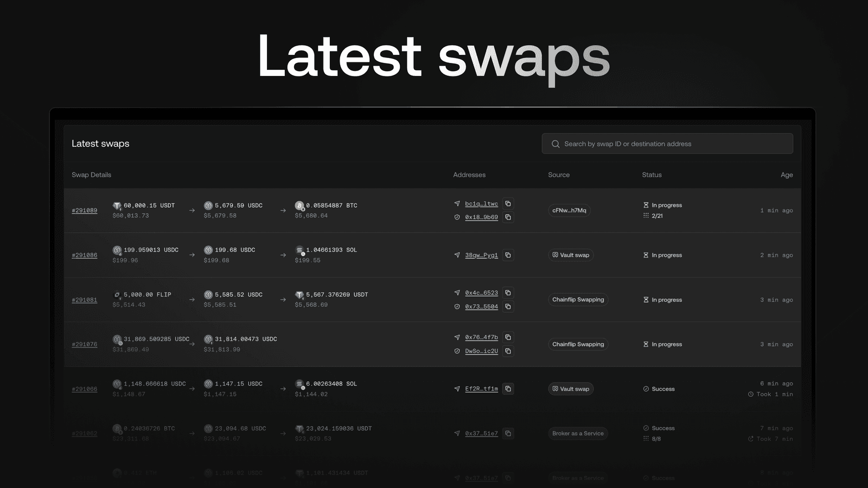The width and height of the screenshot is (868, 488).
Task: Copy the 0x37…51e7 address in swap #291062
Action: tap(508, 433)
